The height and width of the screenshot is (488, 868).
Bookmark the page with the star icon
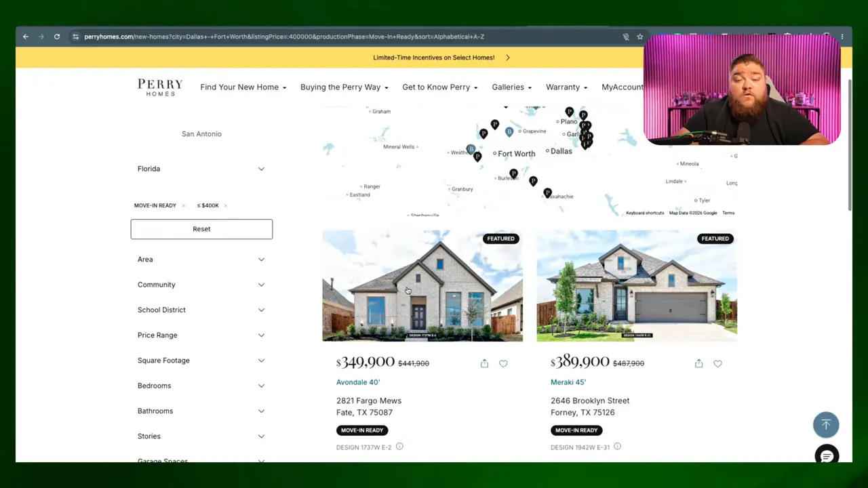click(639, 37)
